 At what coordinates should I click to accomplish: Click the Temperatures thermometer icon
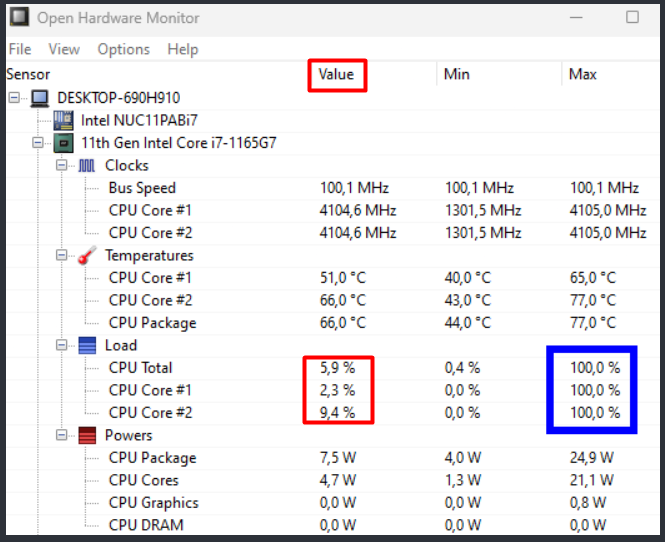[87, 255]
